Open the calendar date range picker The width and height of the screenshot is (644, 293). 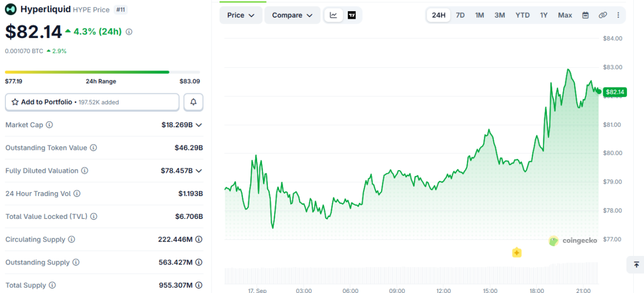(586, 15)
